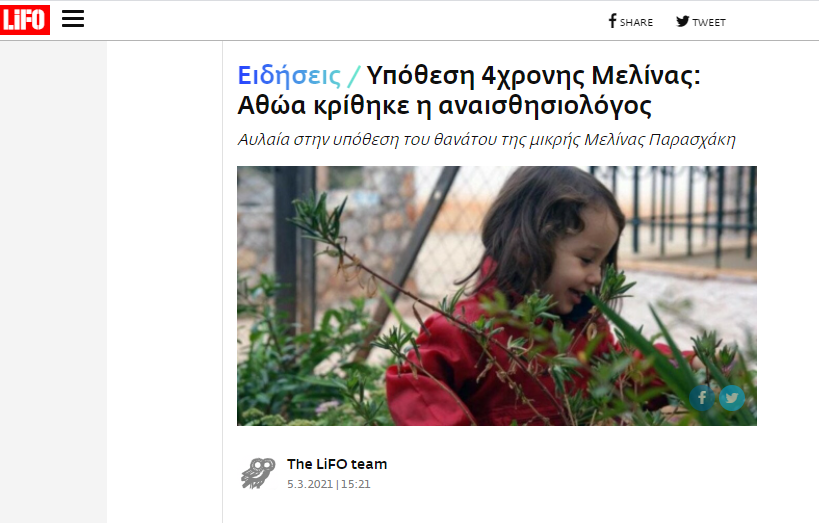This screenshot has height=523, width=819.
Task: Click headline text 'Αθώα κρίθηκε η αναισθησιολόγος'
Action: 444,106
